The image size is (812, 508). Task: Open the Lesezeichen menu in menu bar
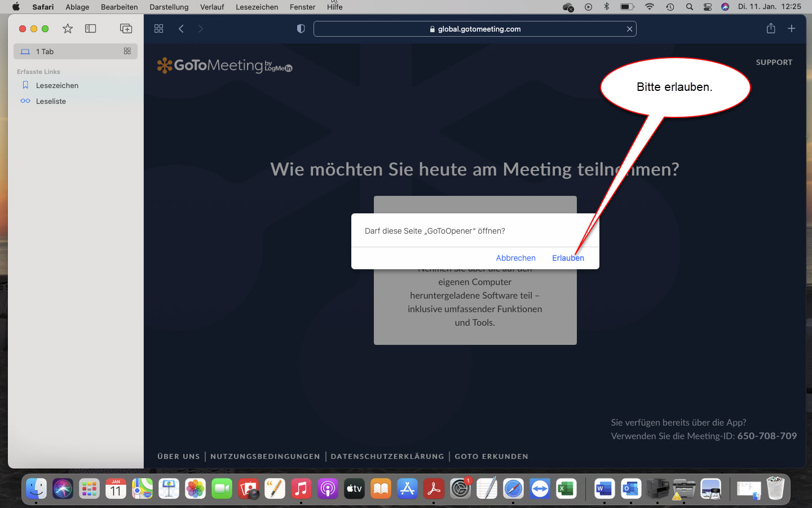(257, 7)
